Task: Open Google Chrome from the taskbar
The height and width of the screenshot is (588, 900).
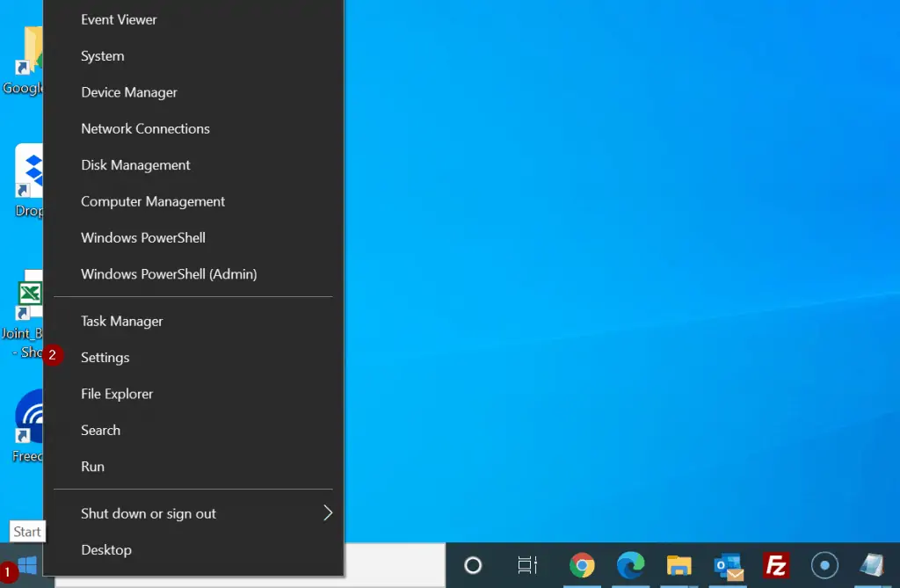Action: 581,565
